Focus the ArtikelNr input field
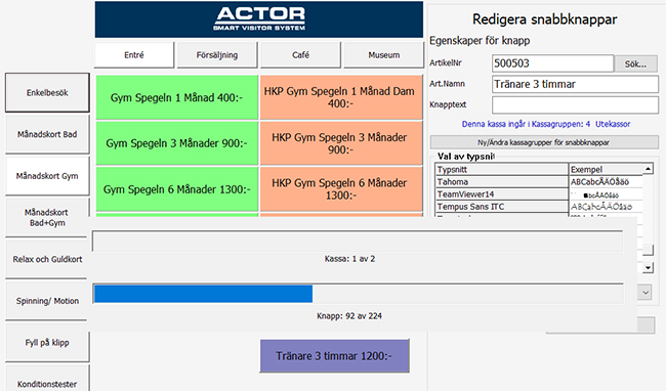Viewport: 666px width, 391px height. 553,63
